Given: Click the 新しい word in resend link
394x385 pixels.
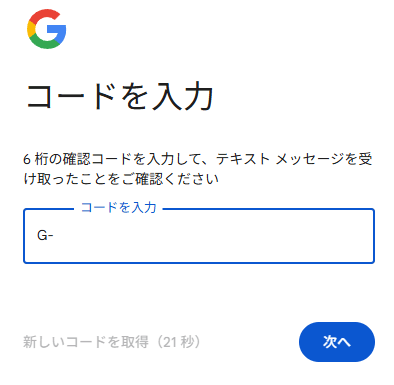Looking at the screenshot, I should coord(44,342).
